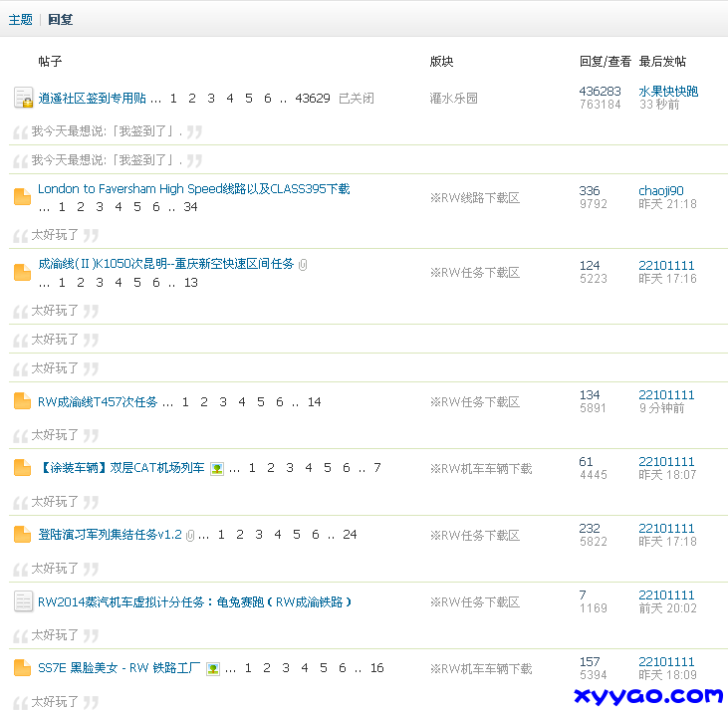Open ※RW任务下载区 section on 成渝线K1050次 row
Viewport: 728px width, 712px height.
(474, 273)
